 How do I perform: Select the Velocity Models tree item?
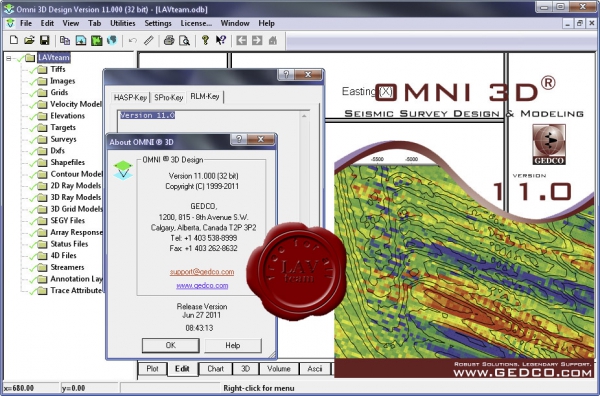(x=76, y=104)
